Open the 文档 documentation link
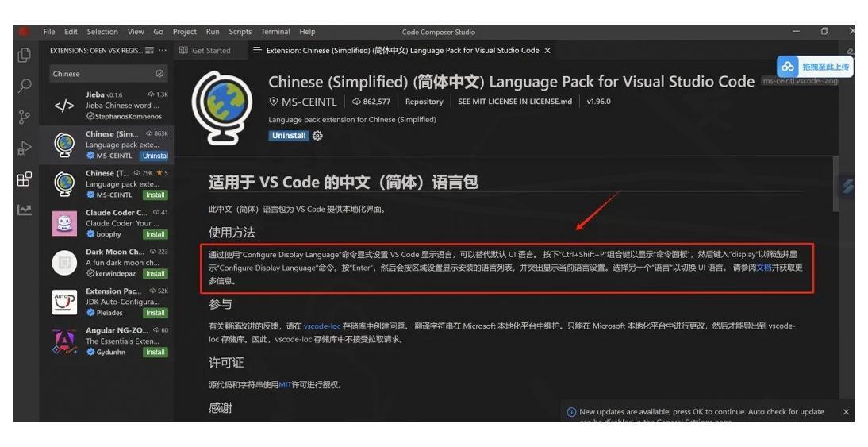868x447 pixels. [764, 268]
